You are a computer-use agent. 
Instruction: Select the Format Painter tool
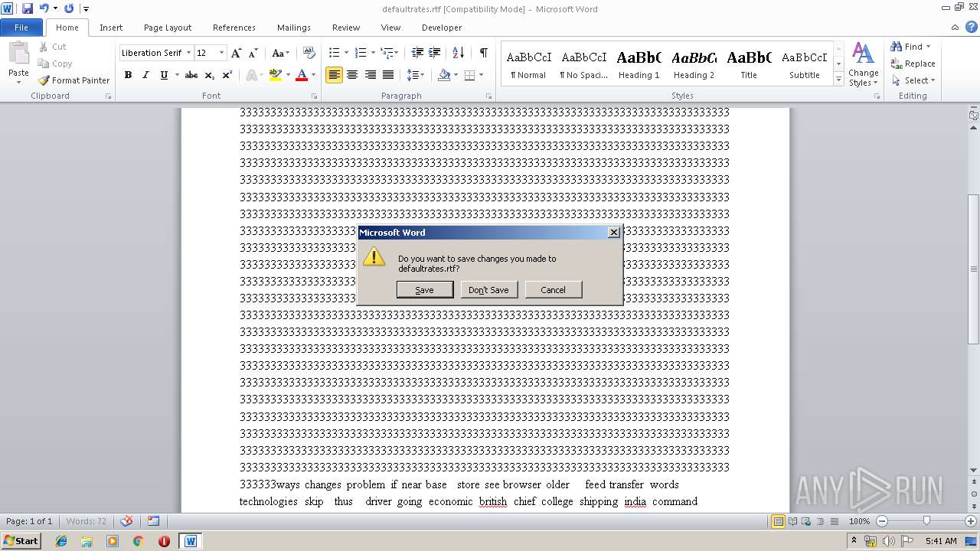coord(73,80)
